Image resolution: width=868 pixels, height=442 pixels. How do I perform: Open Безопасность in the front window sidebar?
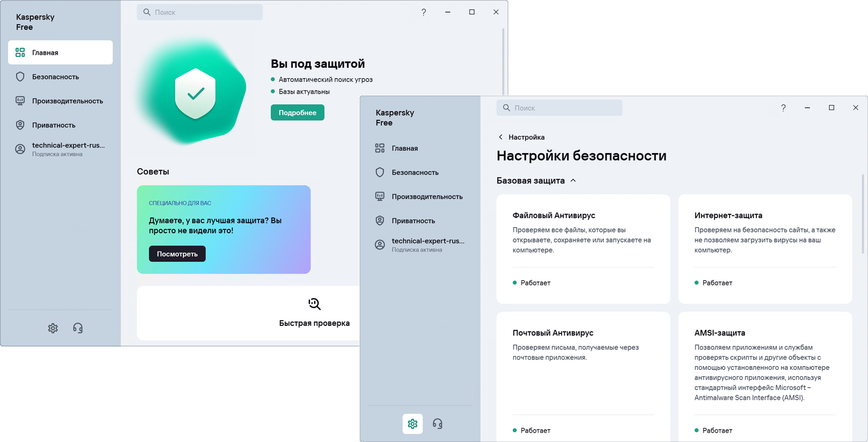click(x=420, y=172)
